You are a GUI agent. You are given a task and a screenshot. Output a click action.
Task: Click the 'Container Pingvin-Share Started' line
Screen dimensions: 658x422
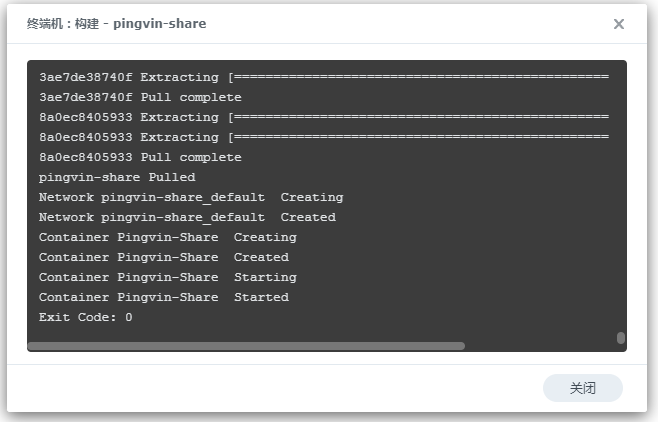163,297
